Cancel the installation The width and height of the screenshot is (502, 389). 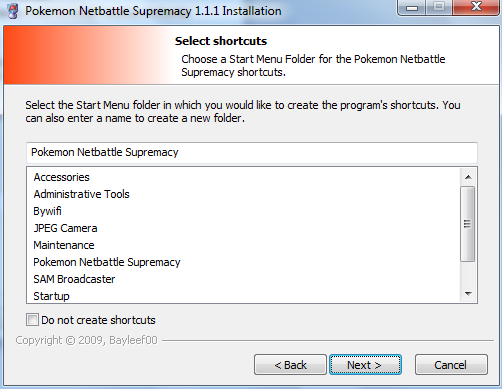(451, 365)
